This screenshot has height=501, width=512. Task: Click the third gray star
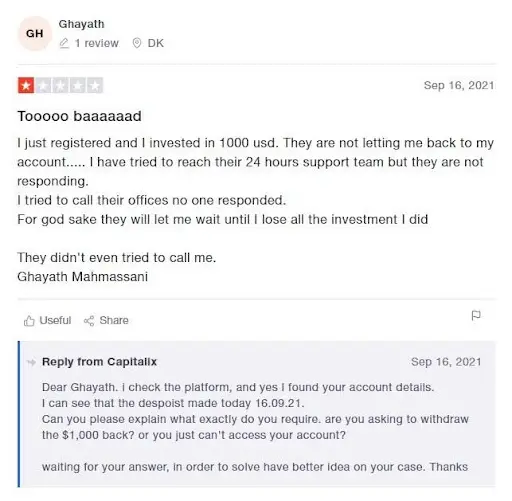click(60, 86)
